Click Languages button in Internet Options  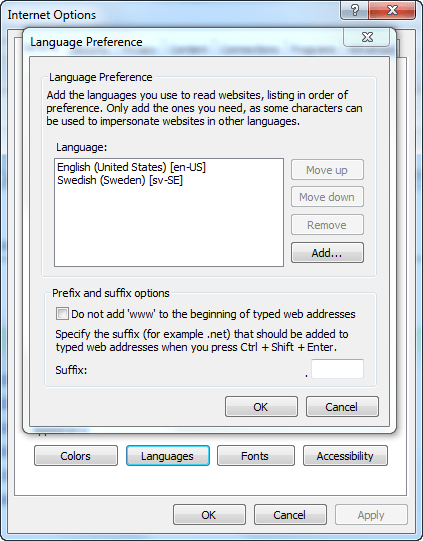168,456
